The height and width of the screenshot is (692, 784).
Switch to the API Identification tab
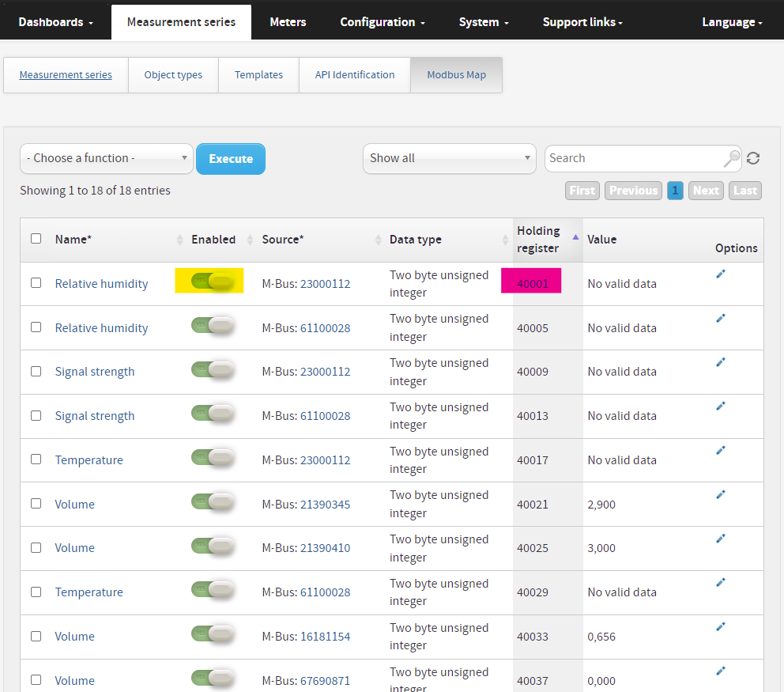click(x=355, y=75)
